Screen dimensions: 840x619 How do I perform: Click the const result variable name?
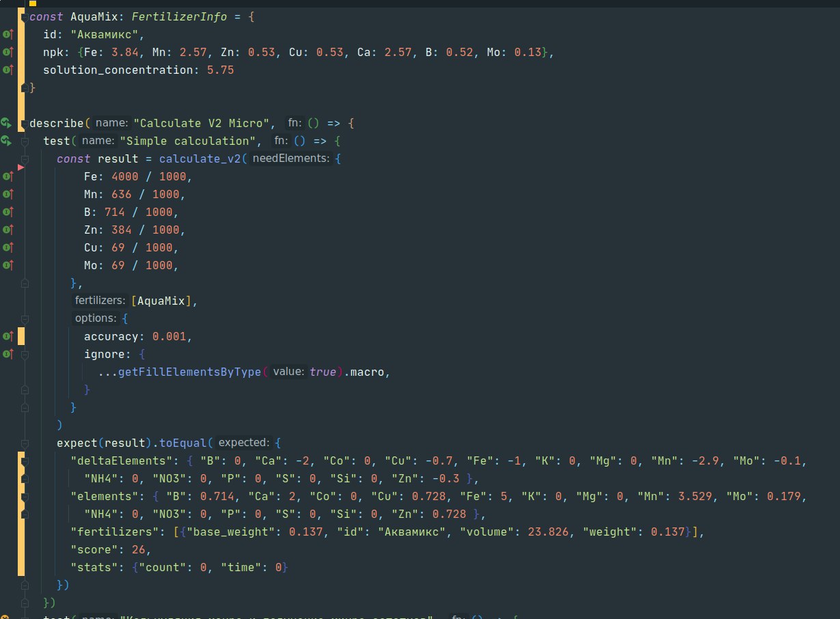118,159
